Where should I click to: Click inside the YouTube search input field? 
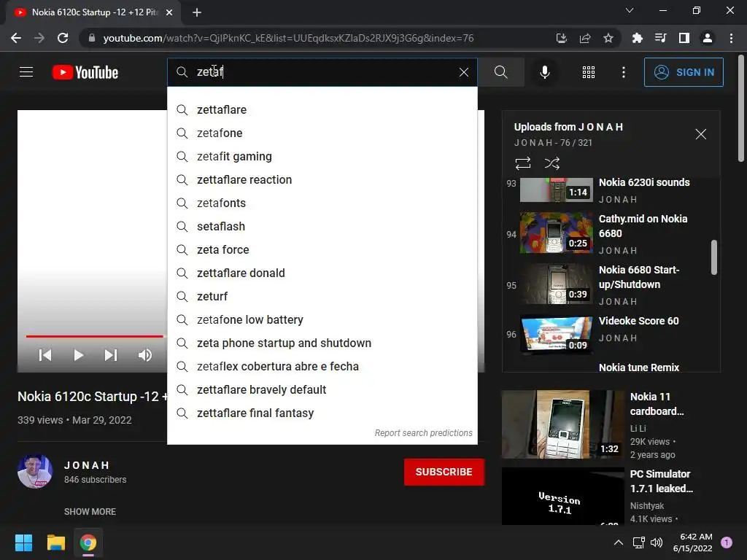tap(322, 72)
